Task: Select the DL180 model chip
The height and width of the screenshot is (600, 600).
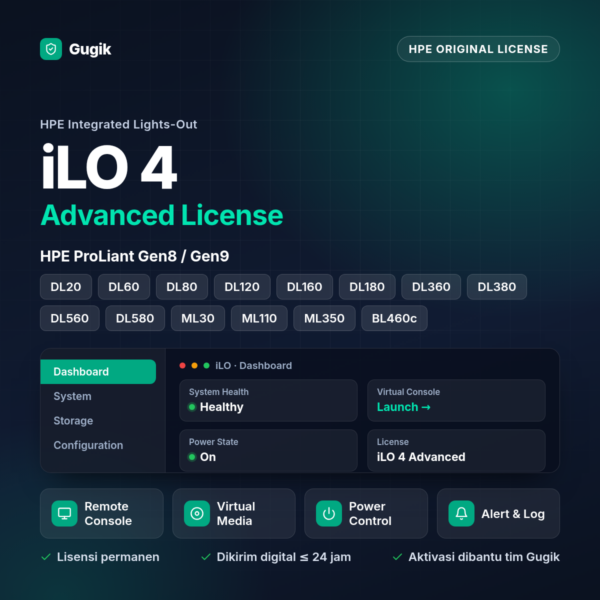Action: [367, 287]
